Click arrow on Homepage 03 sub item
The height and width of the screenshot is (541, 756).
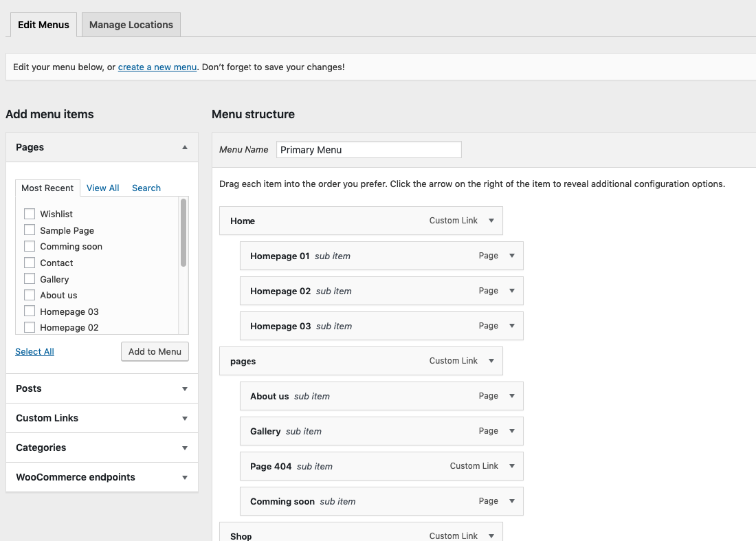pos(512,326)
